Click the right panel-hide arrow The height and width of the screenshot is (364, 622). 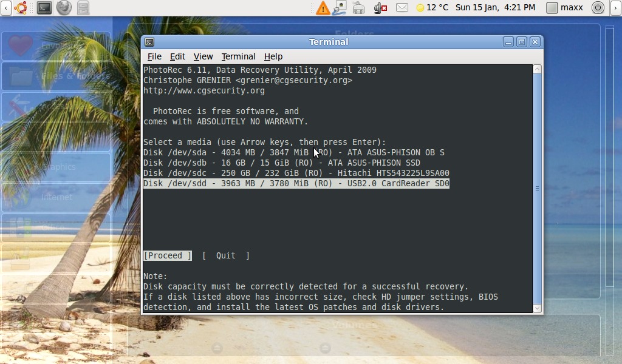coord(617,7)
